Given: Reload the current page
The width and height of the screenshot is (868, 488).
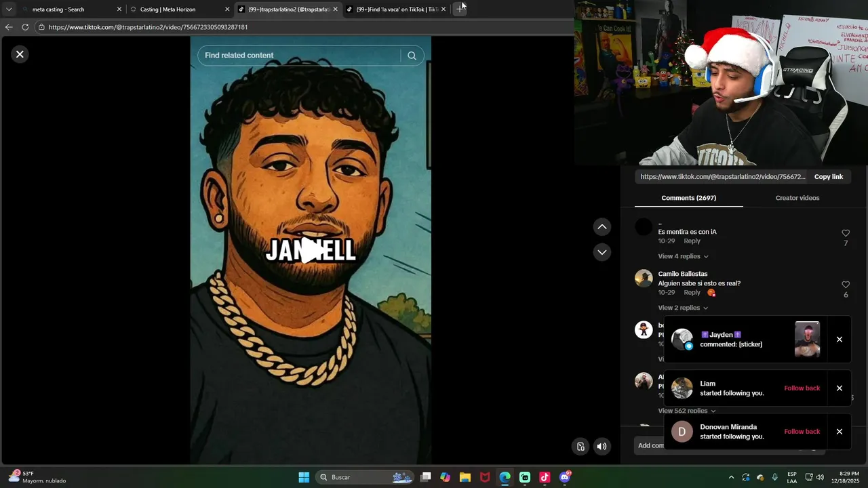Looking at the screenshot, I should 25,27.
